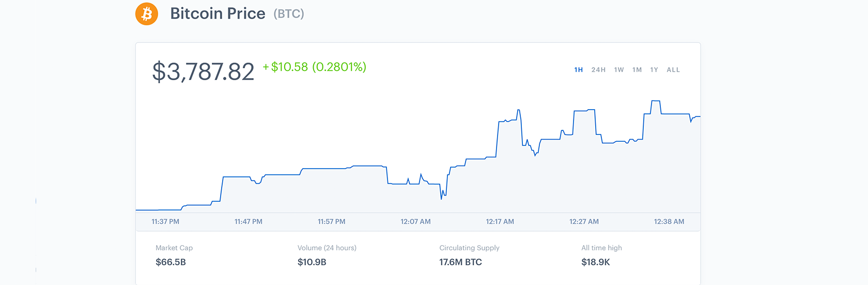
Task: Switch to the 1M chart view
Action: [637, 70]
